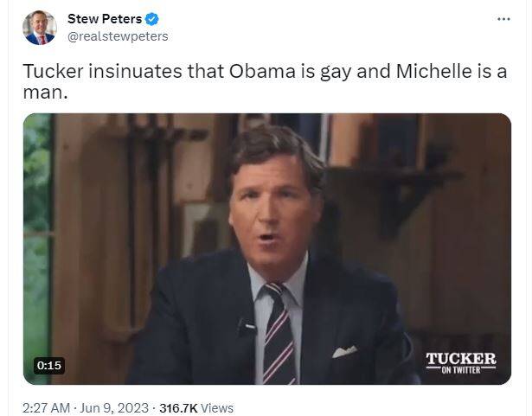Click the Tucker on Twitter watermark logo
The image size is (532, 416).
pyautogui.click(x=461, y=362)
